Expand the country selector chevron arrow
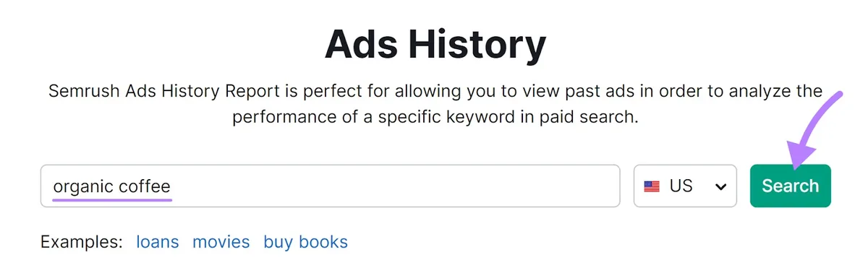Screen dimensions: 868x268 pyautogui.click(x=720, y=187)
